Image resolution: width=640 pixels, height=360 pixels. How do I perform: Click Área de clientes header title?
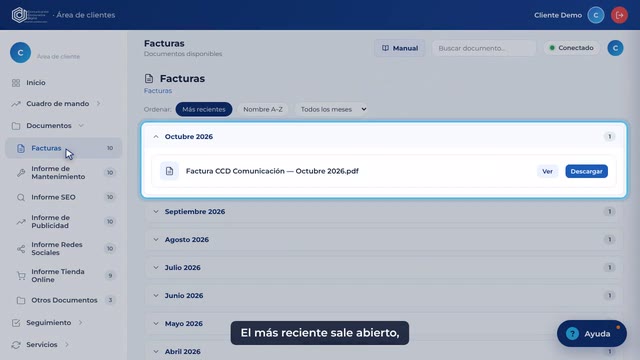(x=86, y=15)
